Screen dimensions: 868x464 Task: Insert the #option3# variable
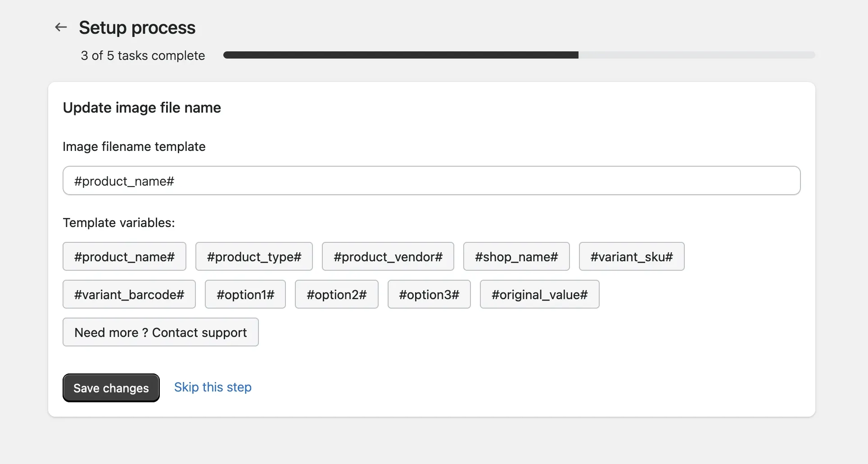click(x=429, y=295)
